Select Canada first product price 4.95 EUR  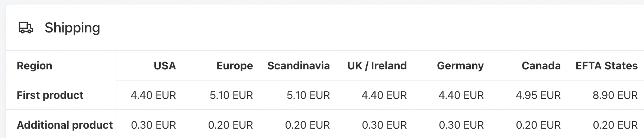[x=538, y=95]
